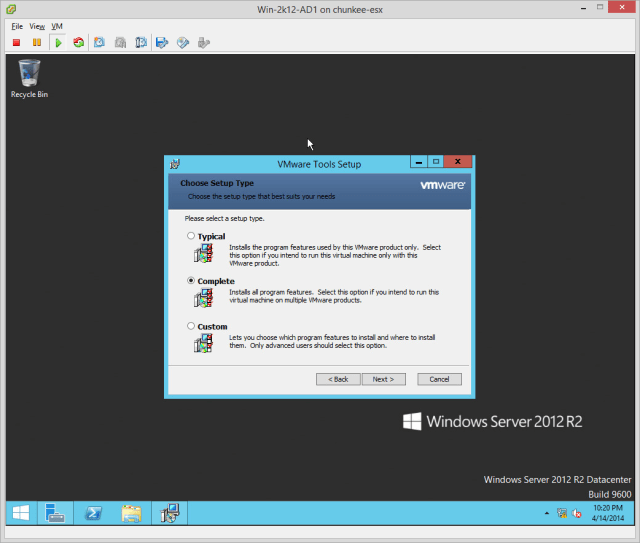Launch PowerShell from the taskbar
Screen dimensions: 640x543
click(x=93, y=513)
